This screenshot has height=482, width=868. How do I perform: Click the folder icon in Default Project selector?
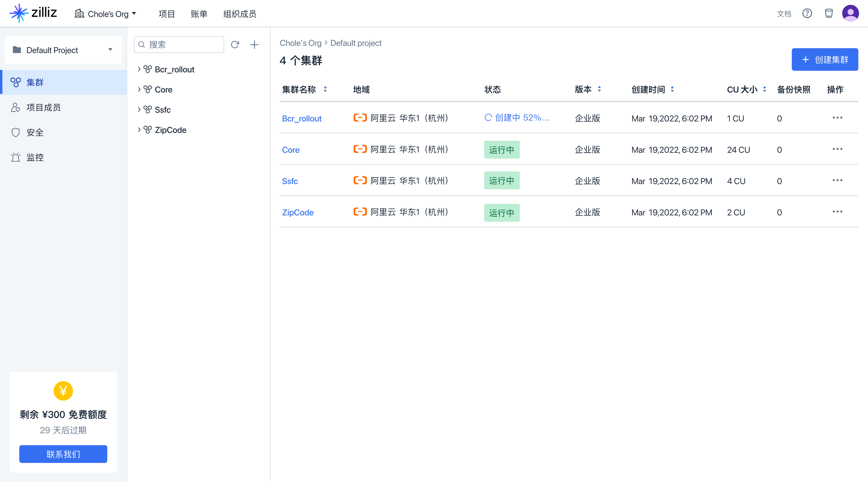(x=17, y=50)
